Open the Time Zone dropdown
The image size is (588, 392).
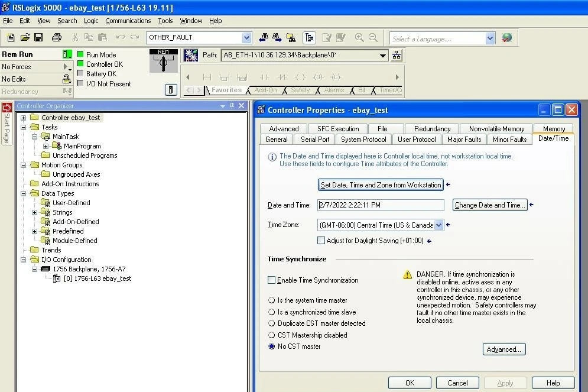pos(438,225)
